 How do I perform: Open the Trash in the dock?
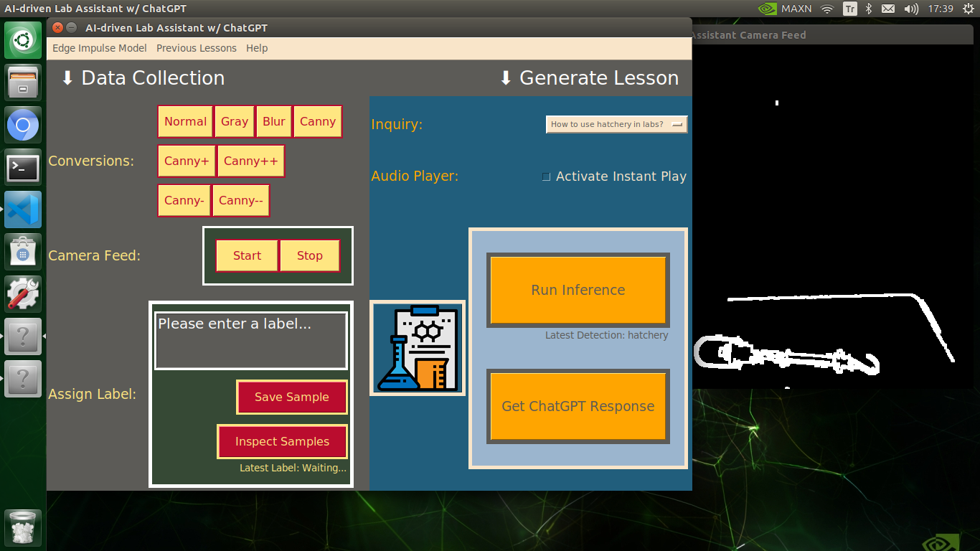[23, 529]
